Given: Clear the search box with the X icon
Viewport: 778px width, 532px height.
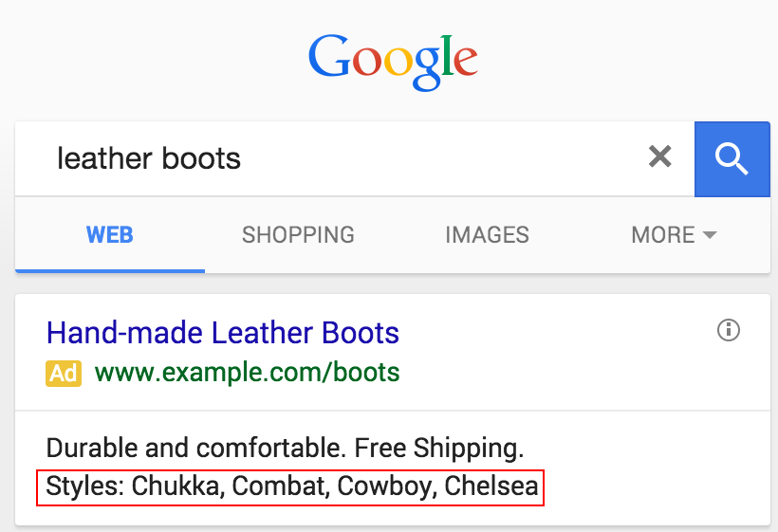Looking at the screenshot, I should [660, 156].
